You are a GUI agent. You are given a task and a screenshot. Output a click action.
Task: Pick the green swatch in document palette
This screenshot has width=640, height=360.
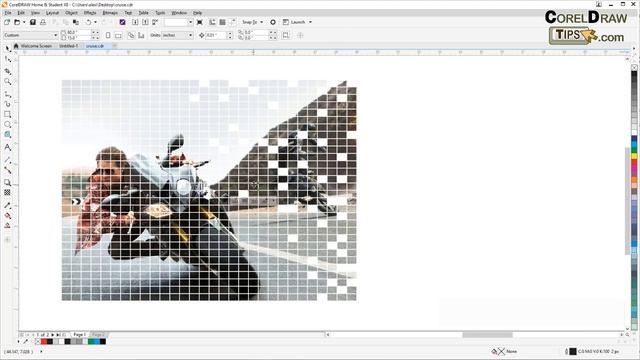pos(91,342)
